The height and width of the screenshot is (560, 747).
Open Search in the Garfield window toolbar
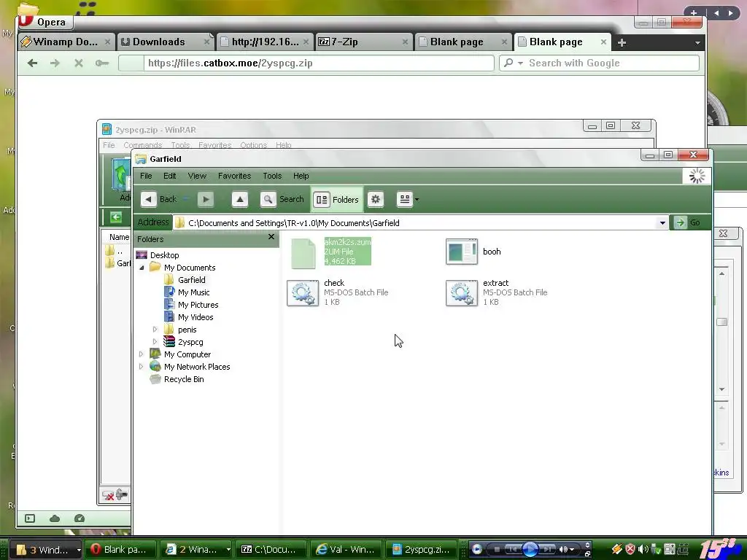pos(282,199)
